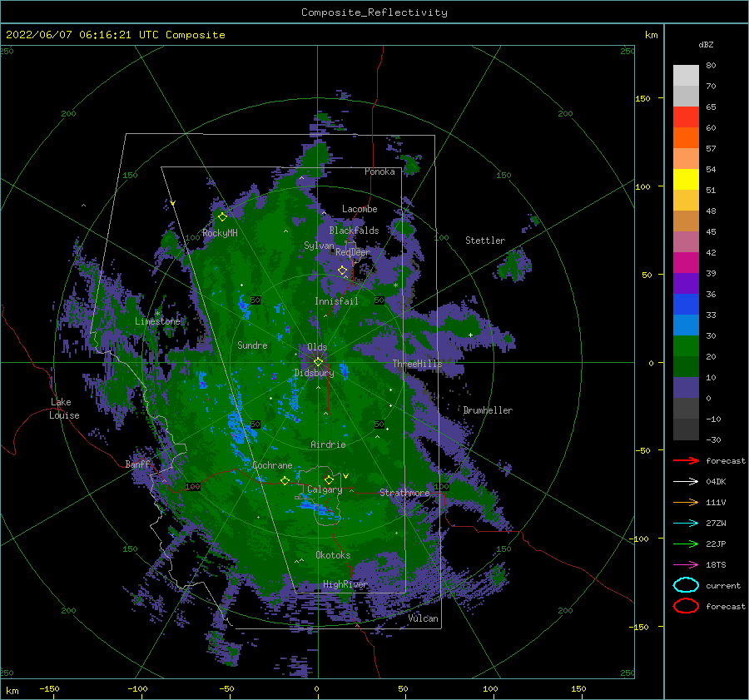749x700 pixels.
Task: Select the cyan 27ZW arrow legend entry
Action: tap(686, 524)
